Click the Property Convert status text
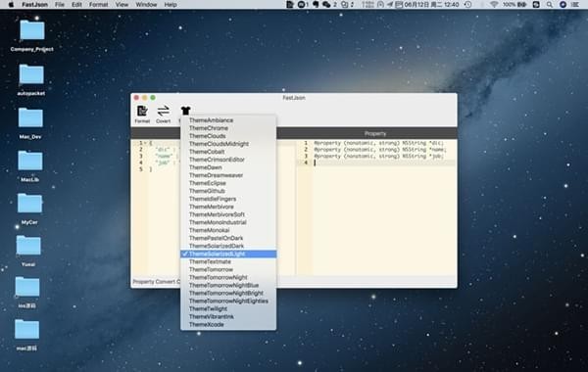Viewport: 588px width, 372px height. pos(157,282)
